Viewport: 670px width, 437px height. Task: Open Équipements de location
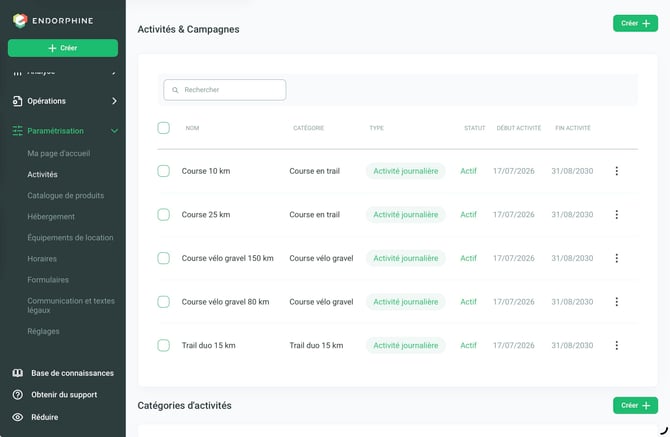(70, 238)
